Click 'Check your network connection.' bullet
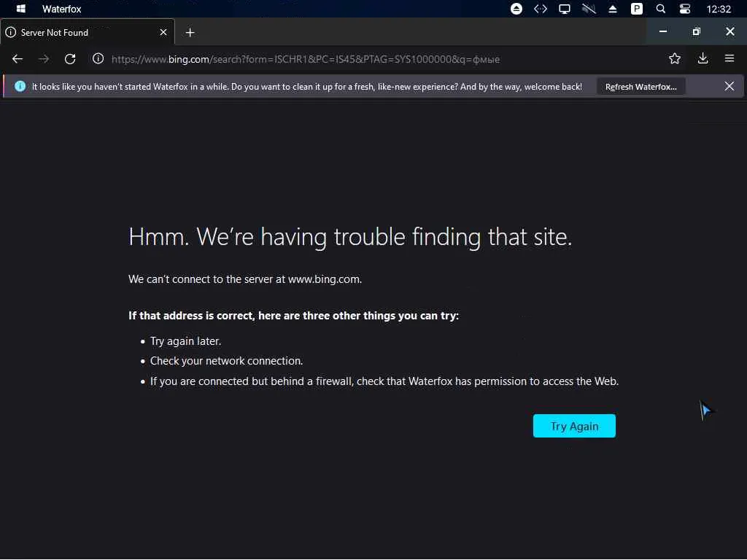747x560 pixels. 226,361
